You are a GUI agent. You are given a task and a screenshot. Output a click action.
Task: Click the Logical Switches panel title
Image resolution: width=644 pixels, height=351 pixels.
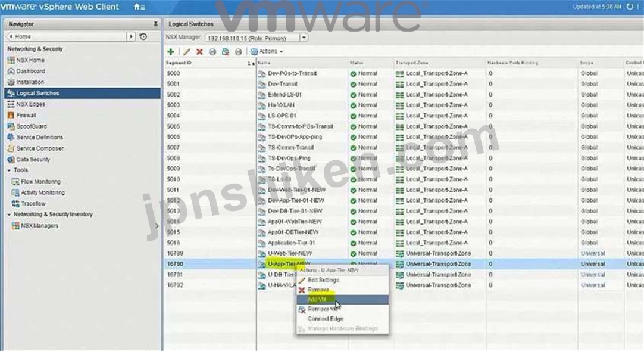click(191, 24)
